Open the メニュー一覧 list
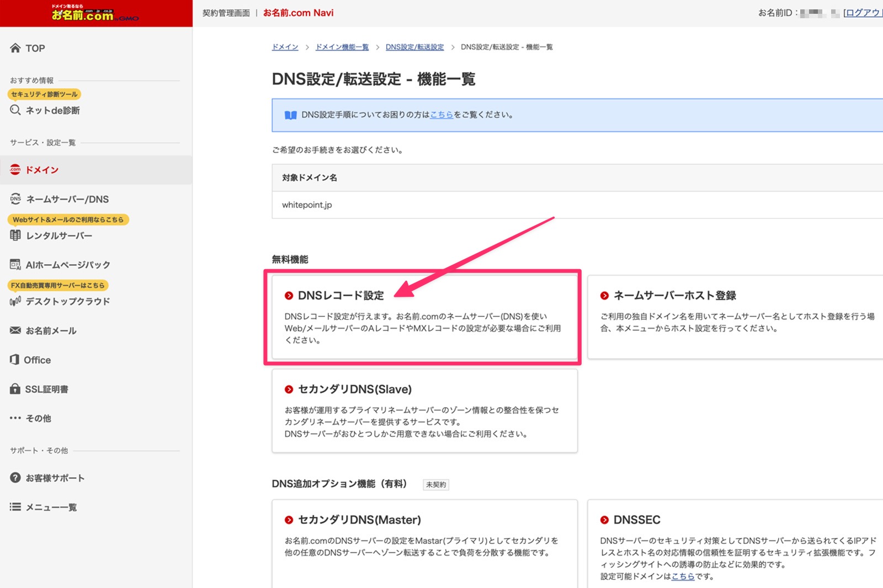The width and height of the screenshot is (883, 588). click(51, 507)
